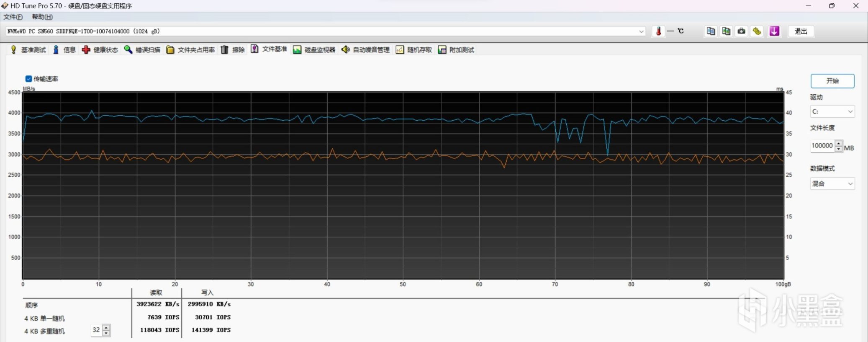Click the 退出 exit button

pyautogui.click(x=801, y=31)
